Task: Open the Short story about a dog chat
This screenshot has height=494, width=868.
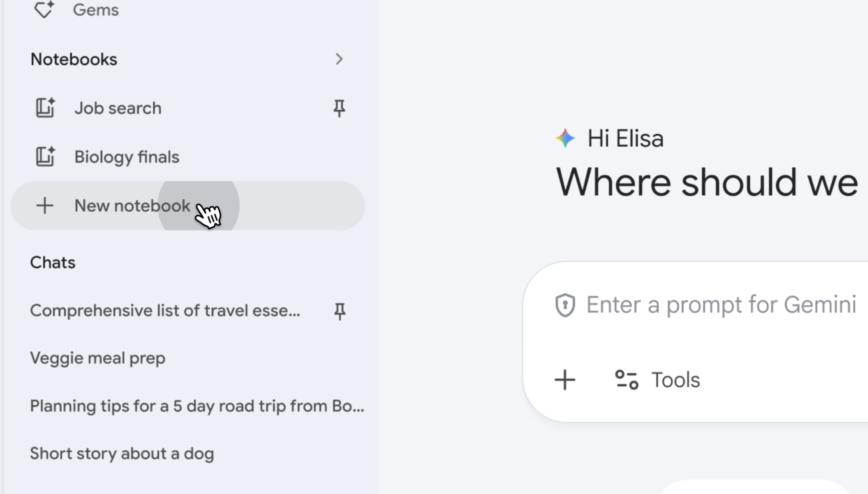Action: [122, 454]
